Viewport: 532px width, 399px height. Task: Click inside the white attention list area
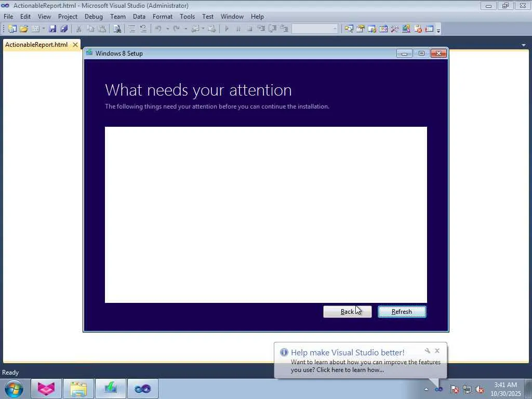point(265,215)
